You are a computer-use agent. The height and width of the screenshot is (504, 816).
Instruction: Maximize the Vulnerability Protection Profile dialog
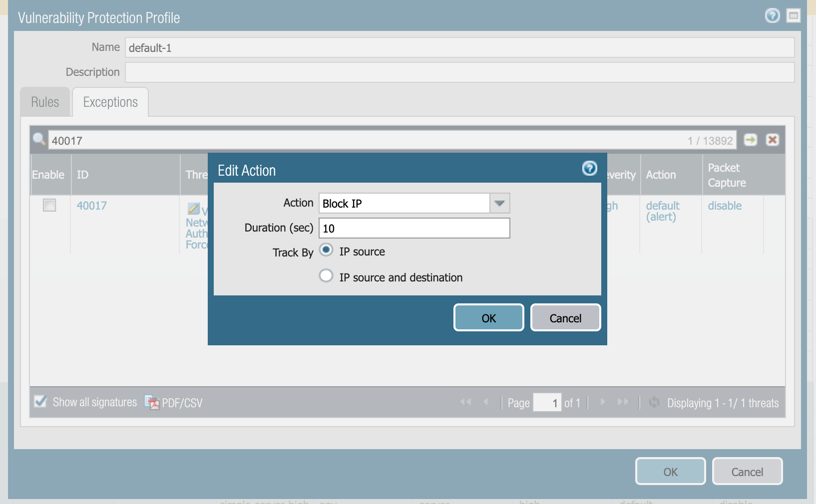(793, 16)
